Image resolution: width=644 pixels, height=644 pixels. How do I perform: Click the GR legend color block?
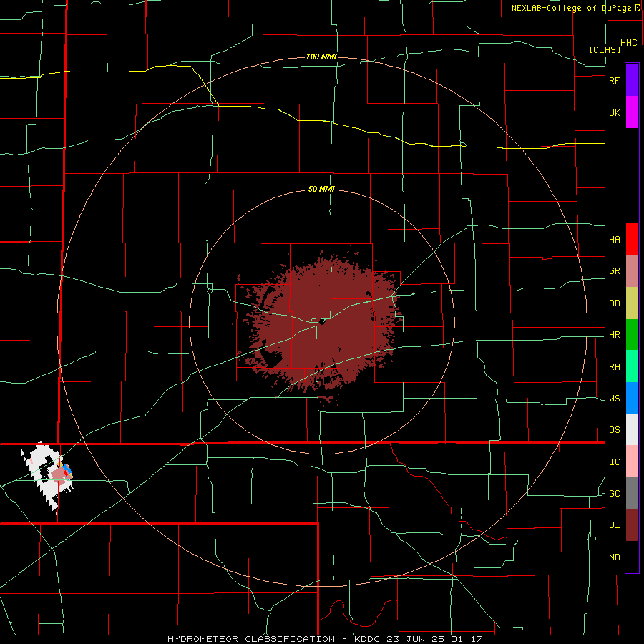pyautogui.click(x=632, y=270)
